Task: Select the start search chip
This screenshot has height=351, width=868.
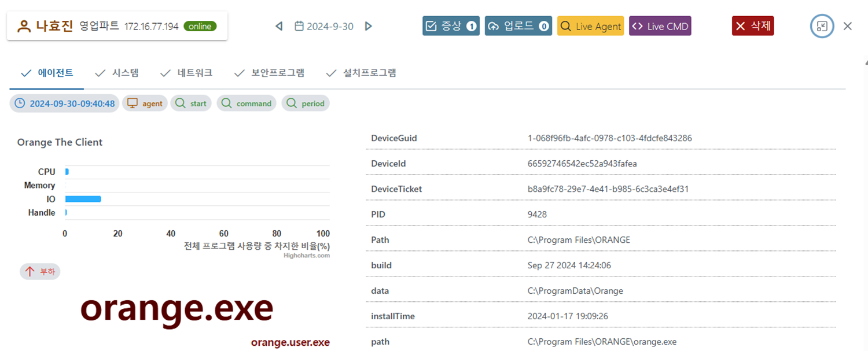Action: click(x=191, y=104)
